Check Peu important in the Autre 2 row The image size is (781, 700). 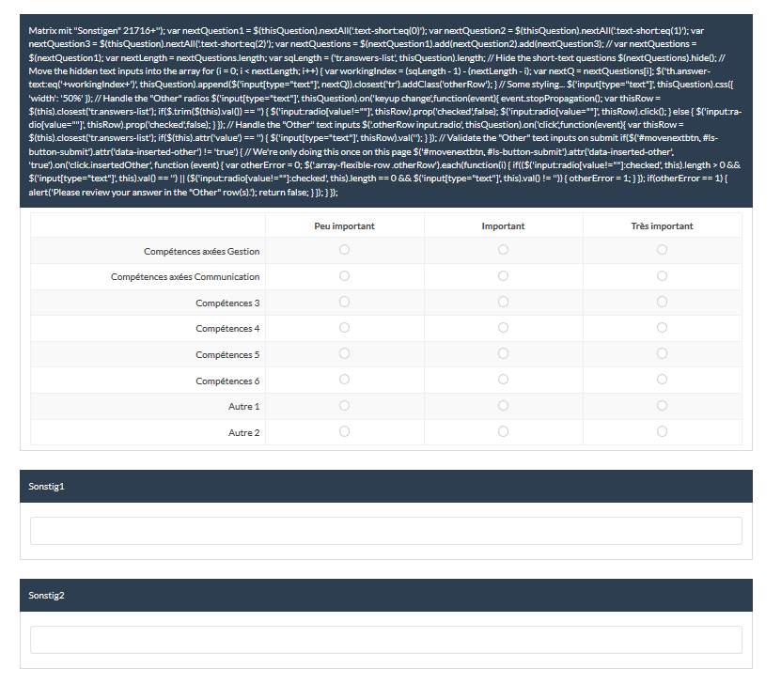coord(344,432)
